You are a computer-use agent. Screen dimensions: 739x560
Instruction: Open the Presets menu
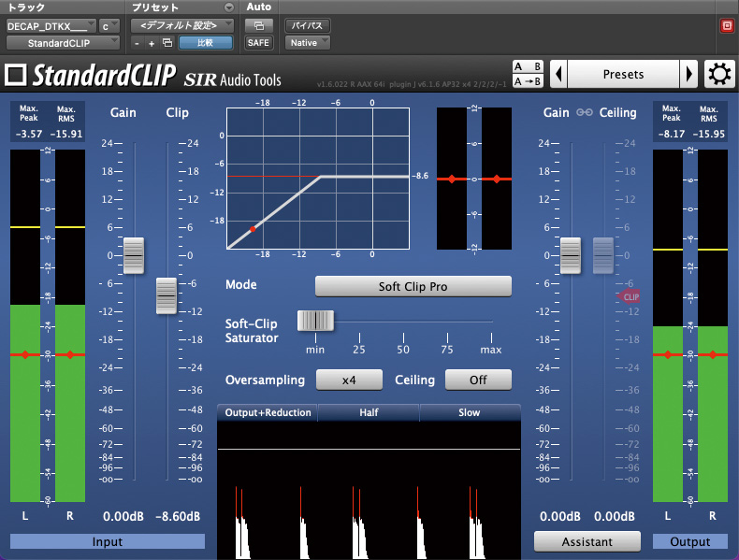[623, 74]
